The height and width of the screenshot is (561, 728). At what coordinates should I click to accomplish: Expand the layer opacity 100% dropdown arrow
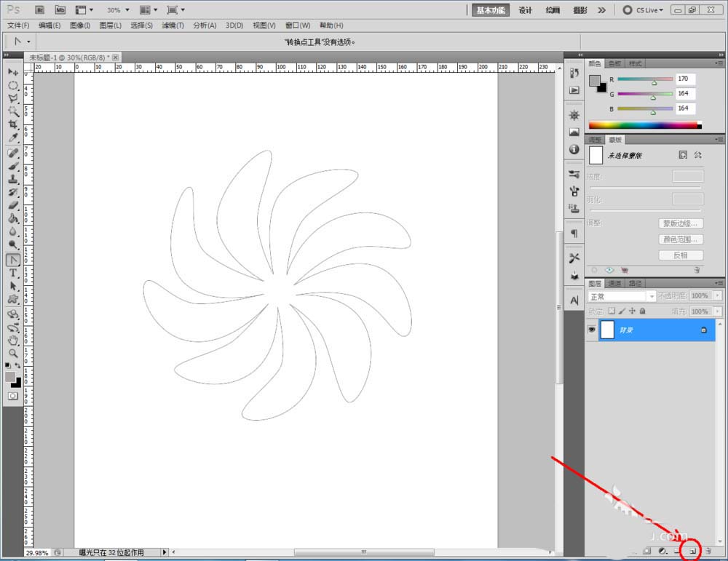tap(718, 296)
